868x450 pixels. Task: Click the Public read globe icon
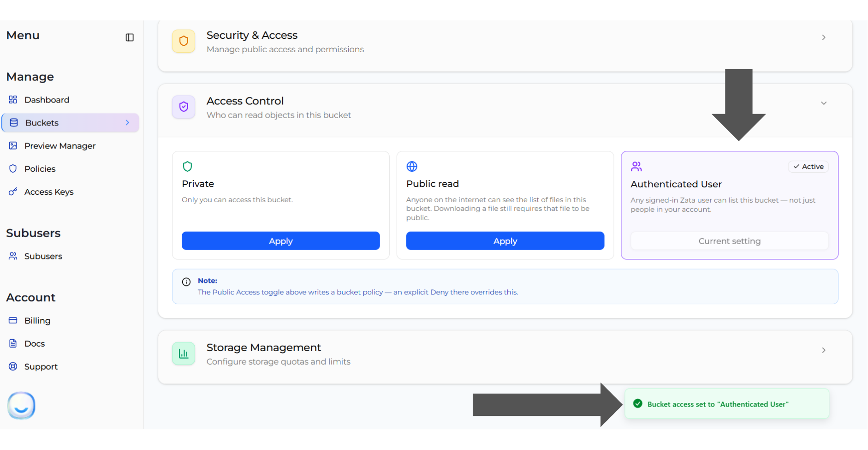coord(412,166)
